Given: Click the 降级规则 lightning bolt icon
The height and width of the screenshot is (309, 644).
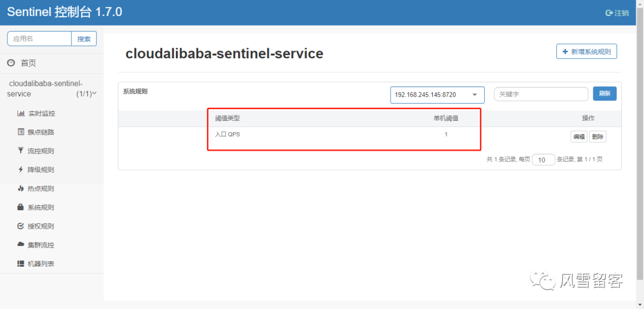Looking at the screenshot, I should click(x=21, y=170).
